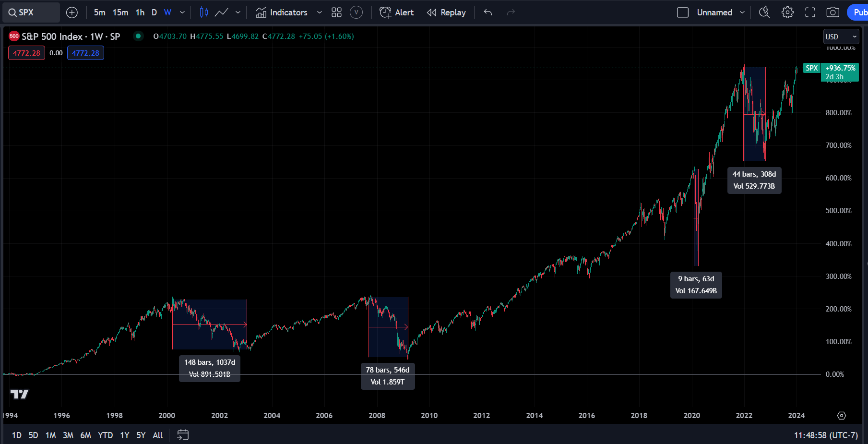
Task: Open the Unnamed layout name
Action: tap(714, 12)
